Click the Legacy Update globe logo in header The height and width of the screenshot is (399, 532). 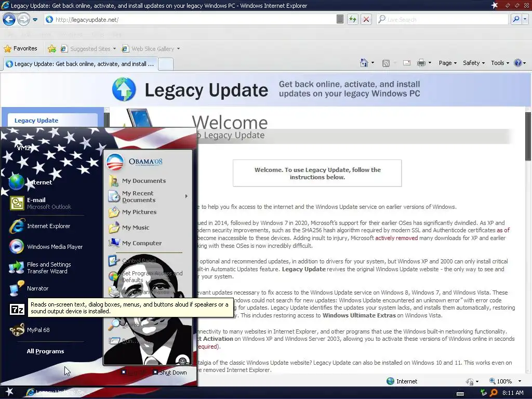[124, 89]
